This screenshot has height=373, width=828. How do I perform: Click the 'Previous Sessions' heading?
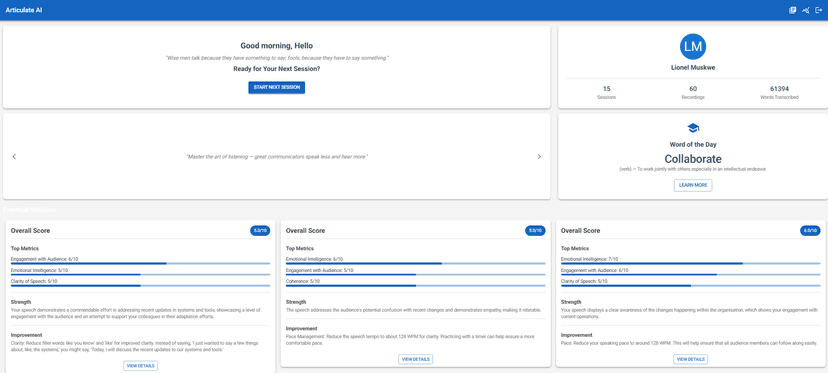point(30,210)
